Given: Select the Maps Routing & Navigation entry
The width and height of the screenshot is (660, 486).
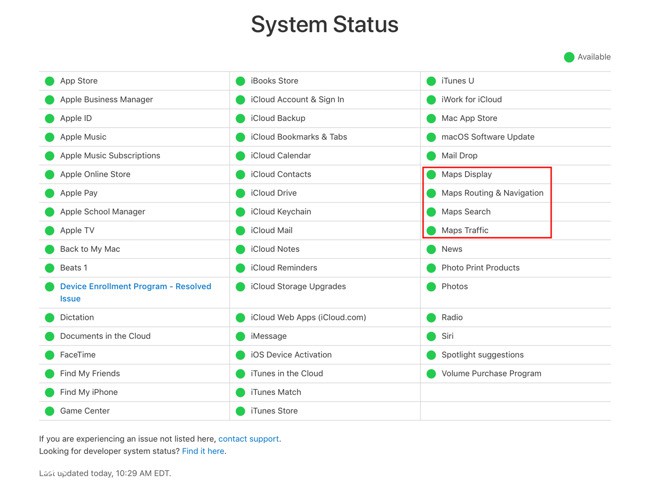Looking at the screenshot, I should [x=492, y=193].
